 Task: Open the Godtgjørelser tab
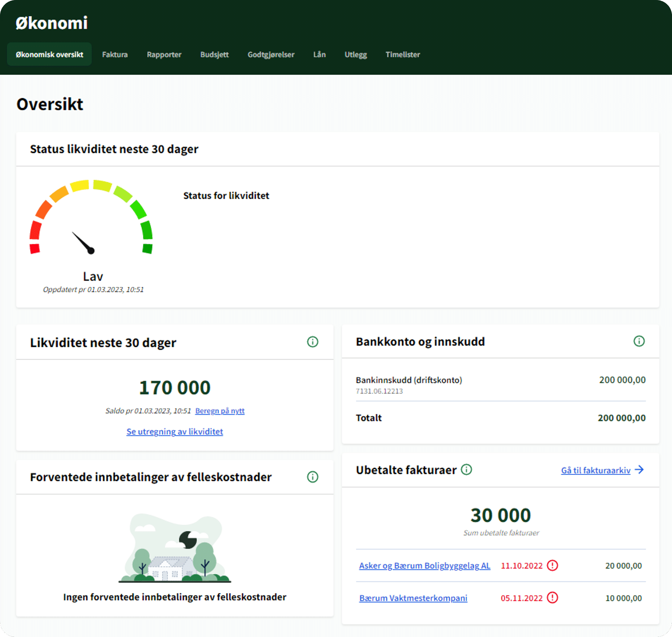point(271,54)
